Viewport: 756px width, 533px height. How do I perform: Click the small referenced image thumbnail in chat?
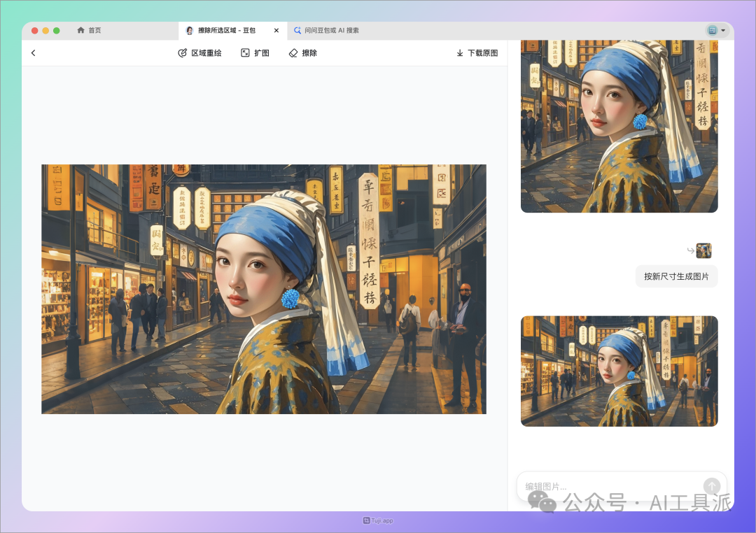(x=703, y=250)
